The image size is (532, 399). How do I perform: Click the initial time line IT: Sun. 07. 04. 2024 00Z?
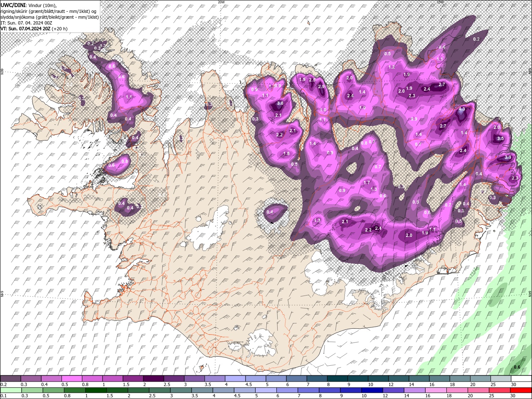[27, 23]
